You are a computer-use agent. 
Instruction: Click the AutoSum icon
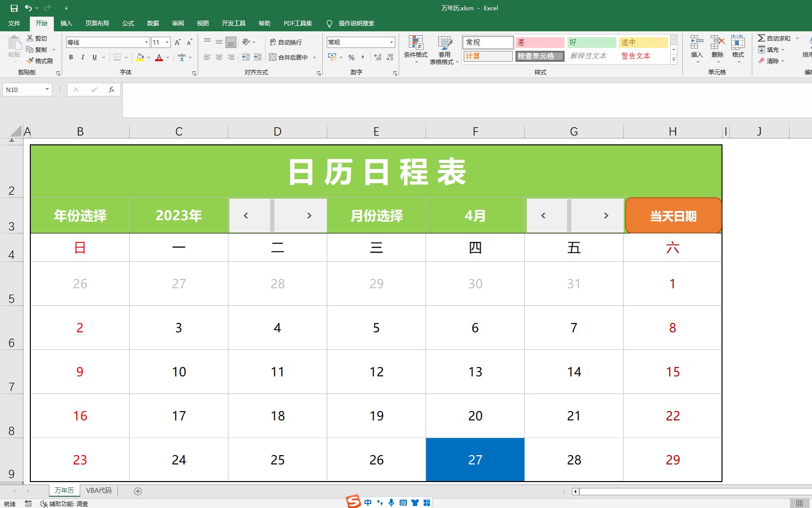point(762,37)
